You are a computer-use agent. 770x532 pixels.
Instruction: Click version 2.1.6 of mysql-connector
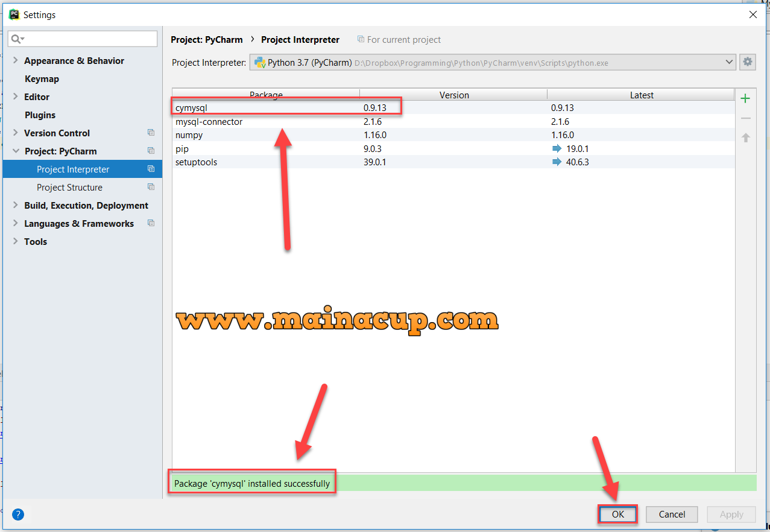click(373, 122)
